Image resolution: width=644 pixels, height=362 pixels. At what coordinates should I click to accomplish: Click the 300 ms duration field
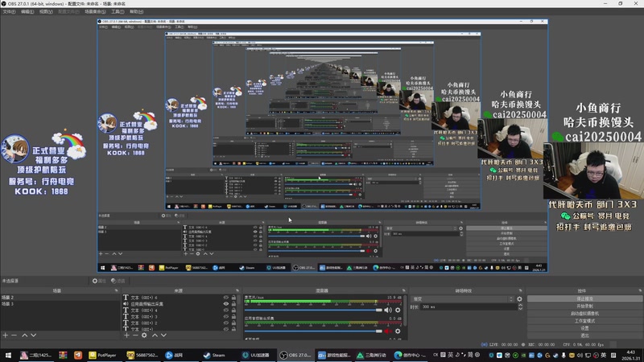point(469,307)
